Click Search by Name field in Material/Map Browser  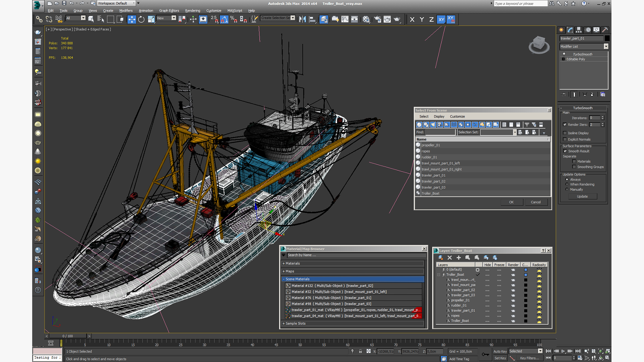356,255
